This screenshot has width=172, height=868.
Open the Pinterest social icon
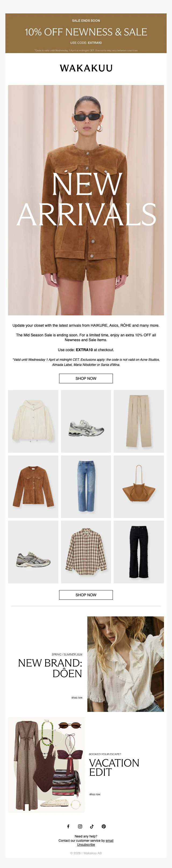pyautogui.click(x=104, y=826)
